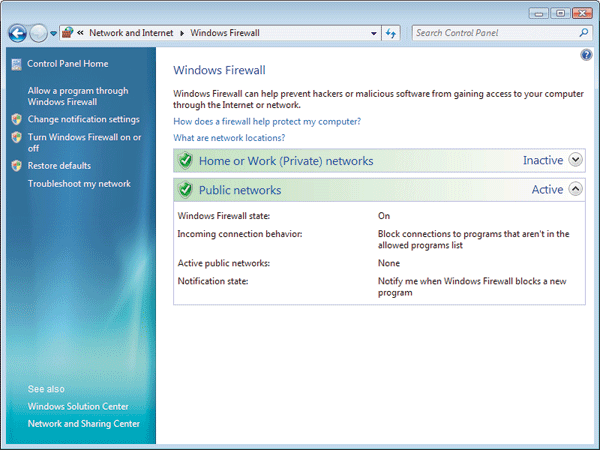Screen dimensions: 600x450
Task: Select Windows Firewall breadcrumb
Action: 225,33
